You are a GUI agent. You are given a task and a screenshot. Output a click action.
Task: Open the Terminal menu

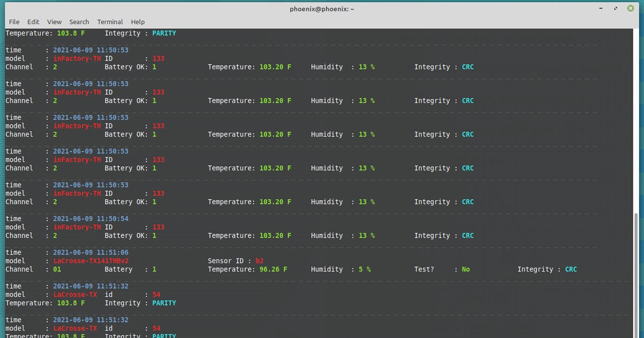point(110,22)
